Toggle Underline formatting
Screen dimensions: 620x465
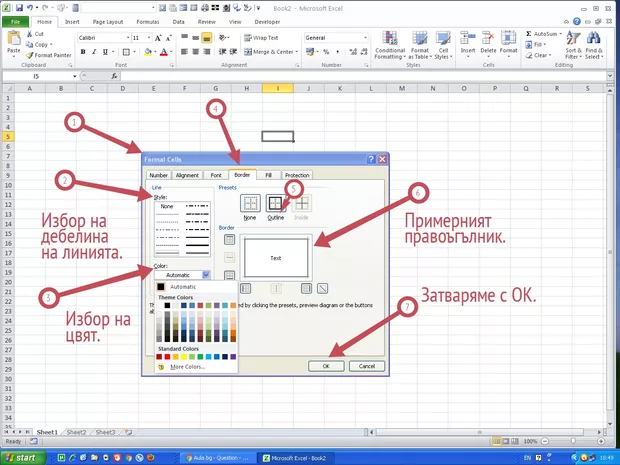pos(105,52)
